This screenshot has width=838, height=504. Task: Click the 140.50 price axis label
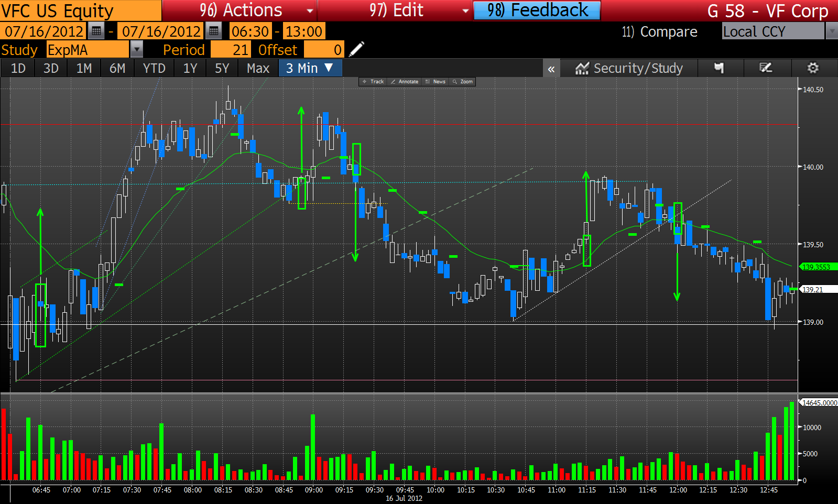pyautogui.click(x=813, y=90)
